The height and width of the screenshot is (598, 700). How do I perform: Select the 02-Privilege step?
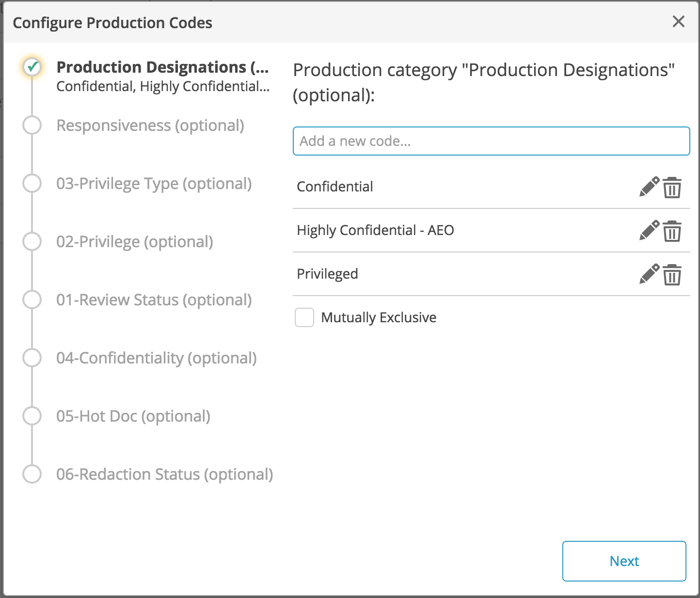[135, 242]
